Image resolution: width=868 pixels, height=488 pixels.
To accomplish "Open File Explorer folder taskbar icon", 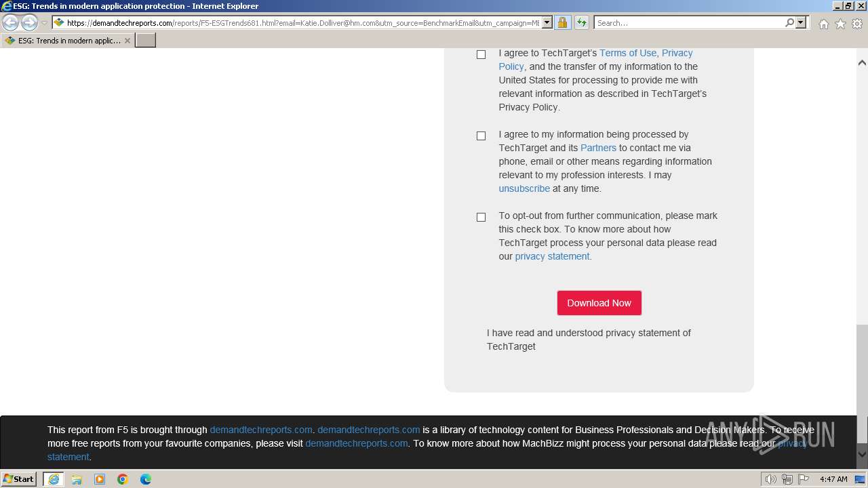I will point(77,479).
